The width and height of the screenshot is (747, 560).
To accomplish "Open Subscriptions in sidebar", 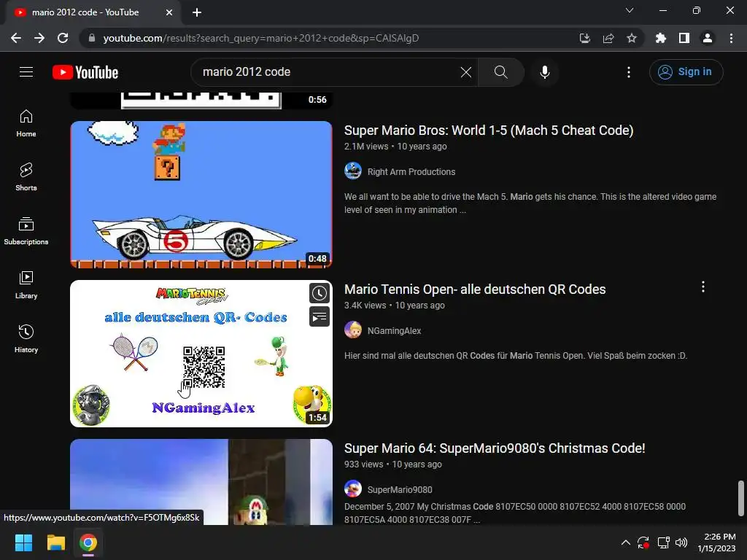I will tap(26, 231).
